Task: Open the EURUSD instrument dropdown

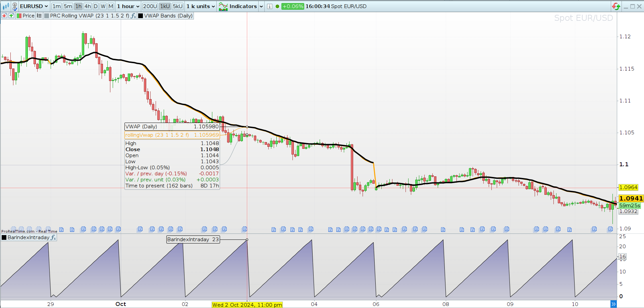Action: [34, 6]
